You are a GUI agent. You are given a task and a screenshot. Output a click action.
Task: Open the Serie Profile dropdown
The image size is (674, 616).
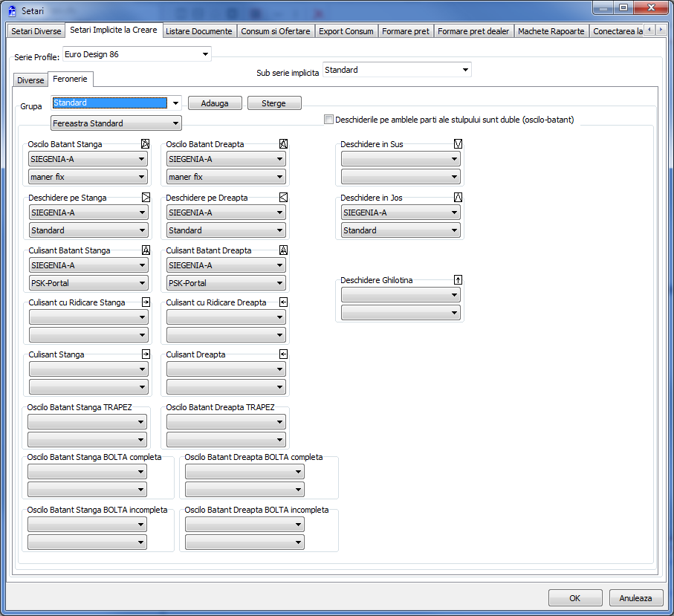click(205, 55)
